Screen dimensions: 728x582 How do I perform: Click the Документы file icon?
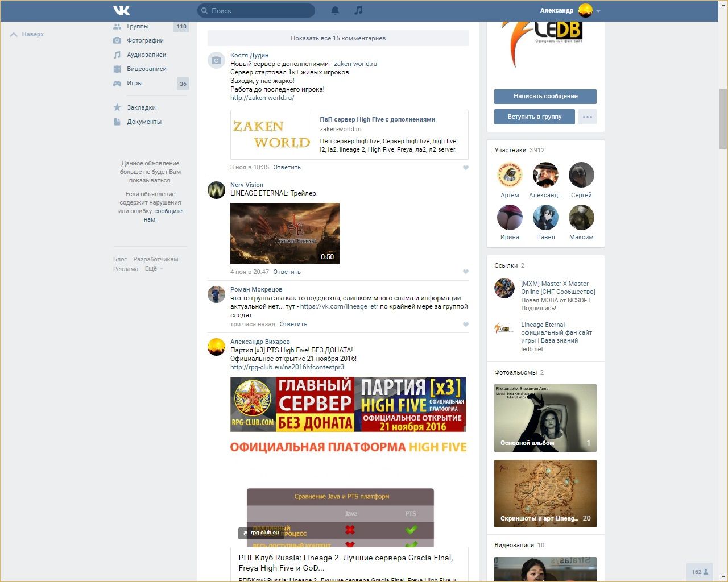point(117,122)
